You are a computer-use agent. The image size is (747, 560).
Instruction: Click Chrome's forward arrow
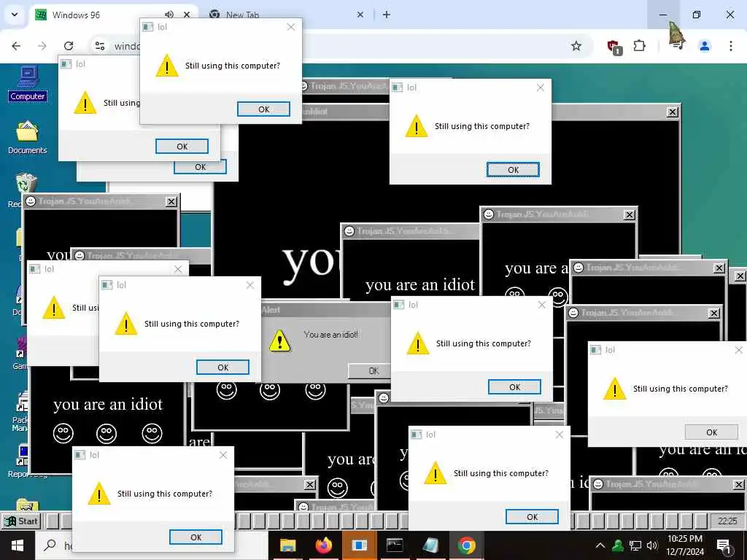pos(42,46)
